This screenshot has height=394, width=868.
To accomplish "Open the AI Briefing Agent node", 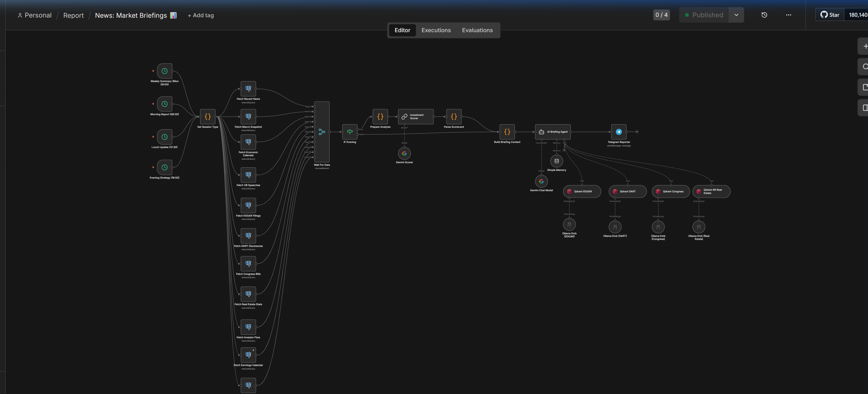I will (x=553, y=132).
